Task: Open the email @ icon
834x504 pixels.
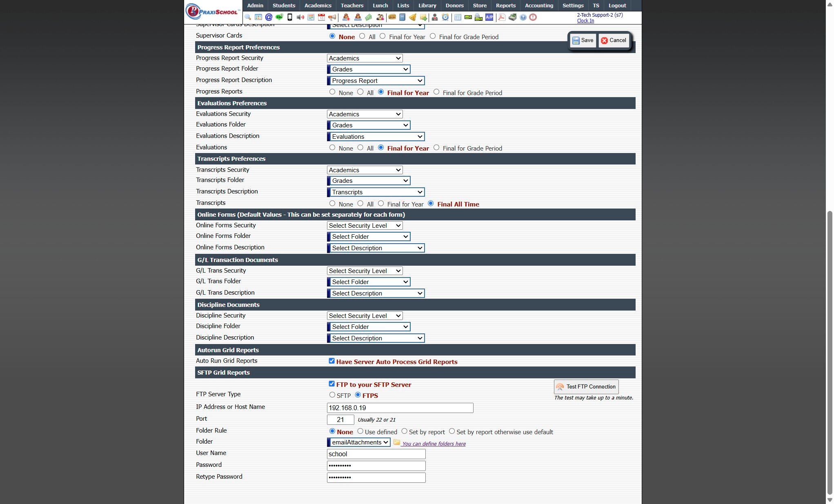Action: [x=269, y=17]
